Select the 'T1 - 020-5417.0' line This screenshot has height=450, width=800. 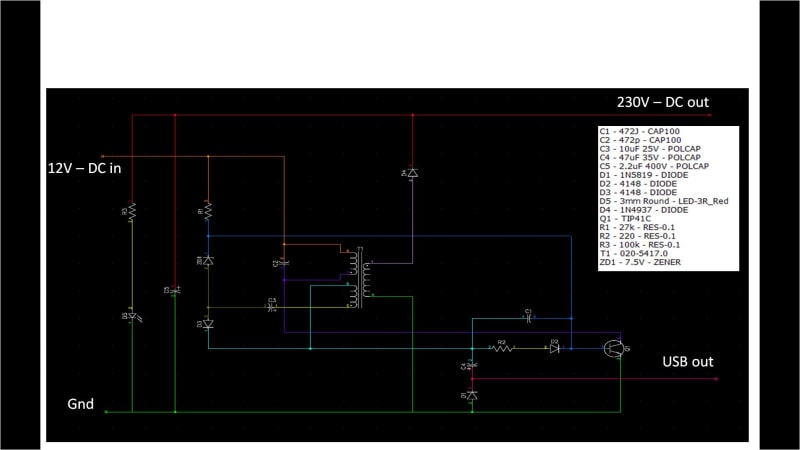634,254
